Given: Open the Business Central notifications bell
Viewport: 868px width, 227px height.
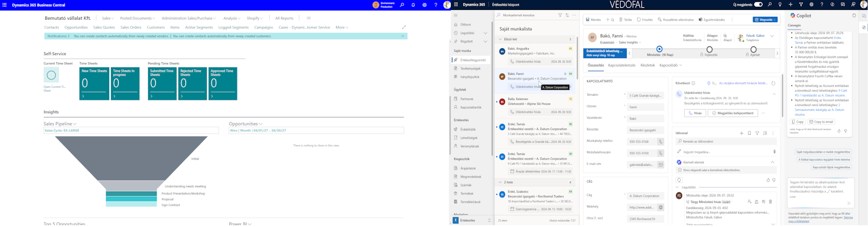Looking at the screenshot, I should (x=413, y=5).
